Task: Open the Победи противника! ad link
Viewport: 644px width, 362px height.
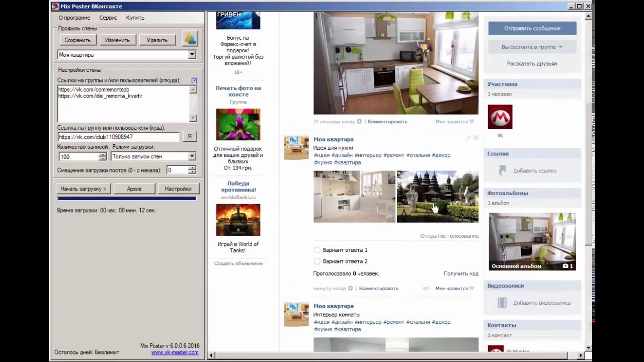Action: click(238, 187)
